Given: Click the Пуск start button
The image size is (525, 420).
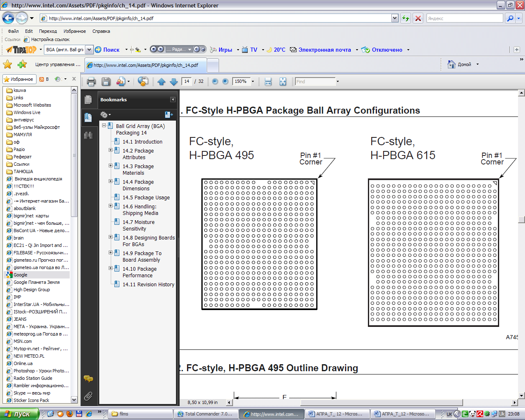Looking at the screenshot, I should coord(20,414).
